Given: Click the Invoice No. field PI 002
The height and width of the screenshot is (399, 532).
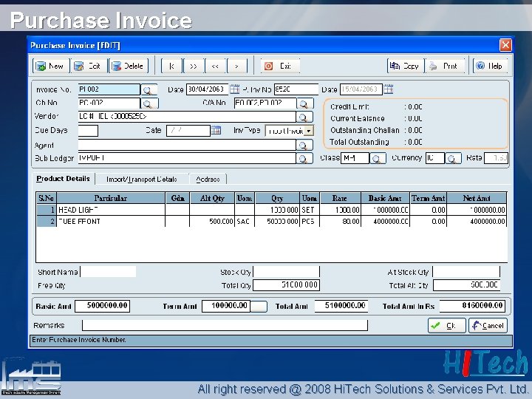Looking at the screenshot, I should (109, 89).
